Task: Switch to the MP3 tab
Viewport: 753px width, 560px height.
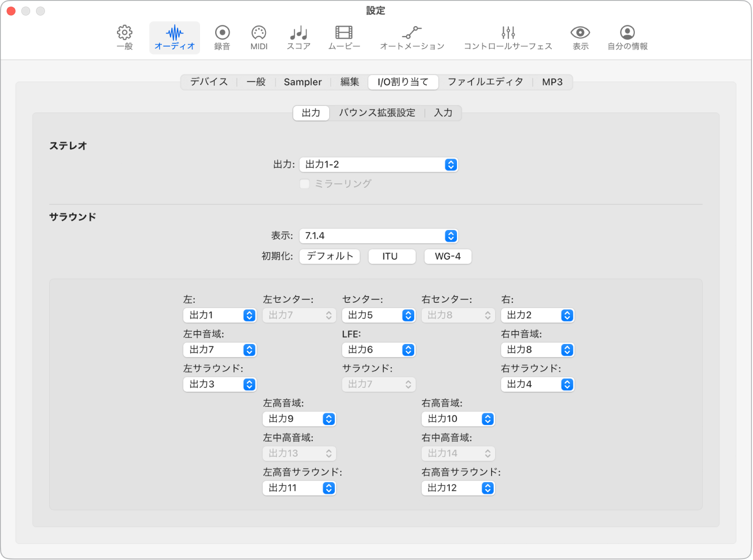Action: (552, 81)
